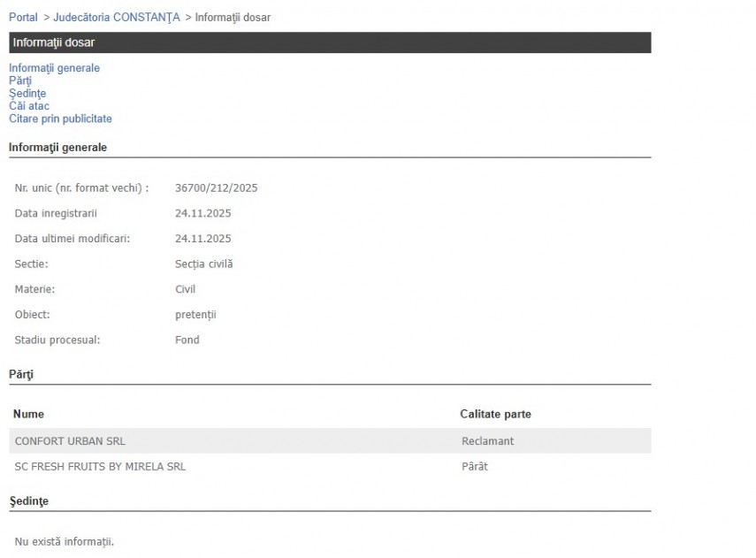Open the Căi atac link
This screenshot has height=558, width=756.
coord(29,106)
